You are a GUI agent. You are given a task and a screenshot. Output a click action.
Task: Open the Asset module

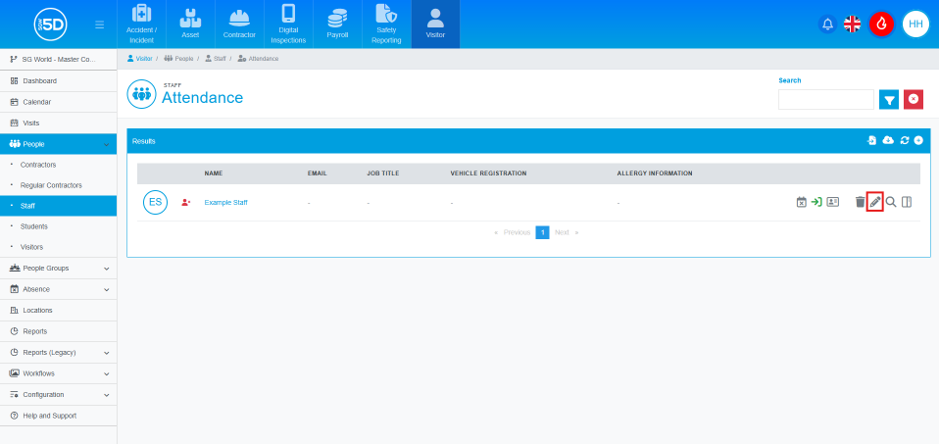(x=190, y=24)
